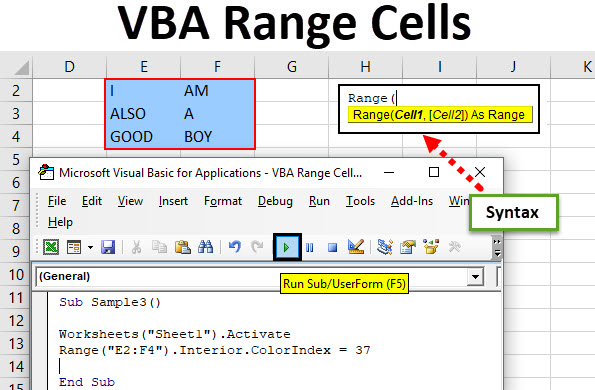Click the Cut scissors icon
Viewport: 595px width, 390px height.
click(136, 247)
